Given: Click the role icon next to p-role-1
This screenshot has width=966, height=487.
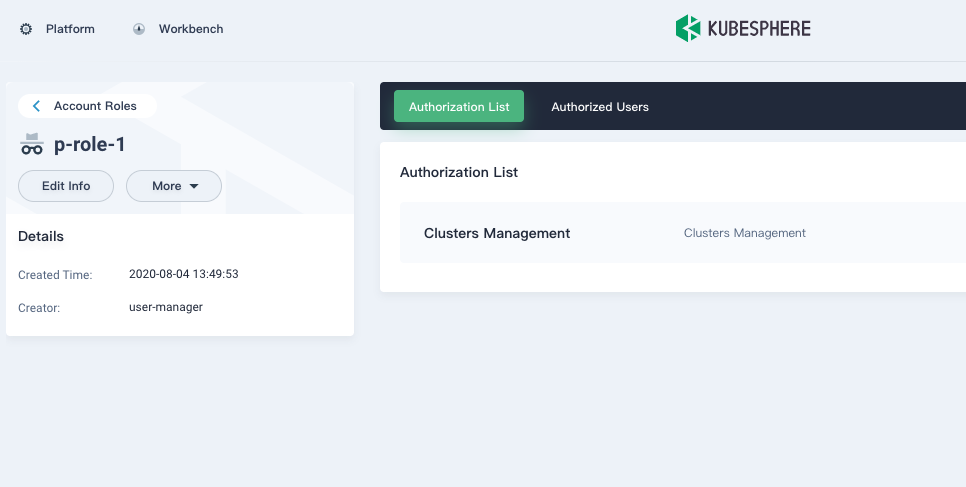Looking at the screenshot, I should click(31, 144).
